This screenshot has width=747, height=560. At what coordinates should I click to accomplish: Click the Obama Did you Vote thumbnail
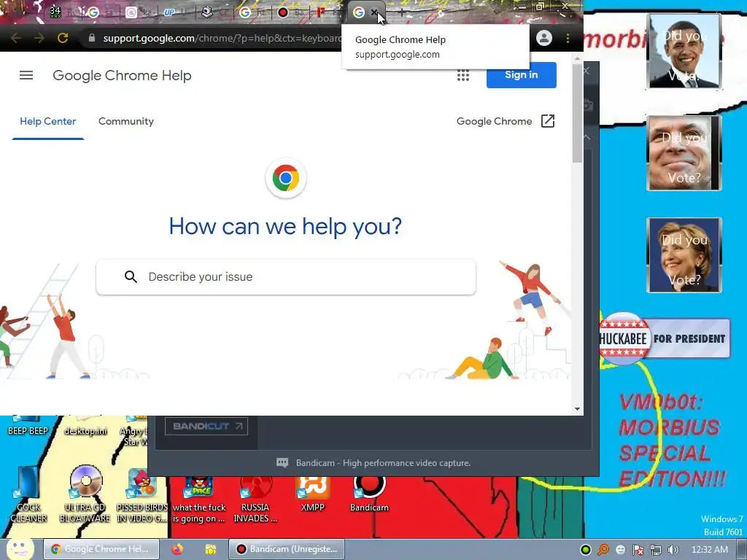(684, 51)
